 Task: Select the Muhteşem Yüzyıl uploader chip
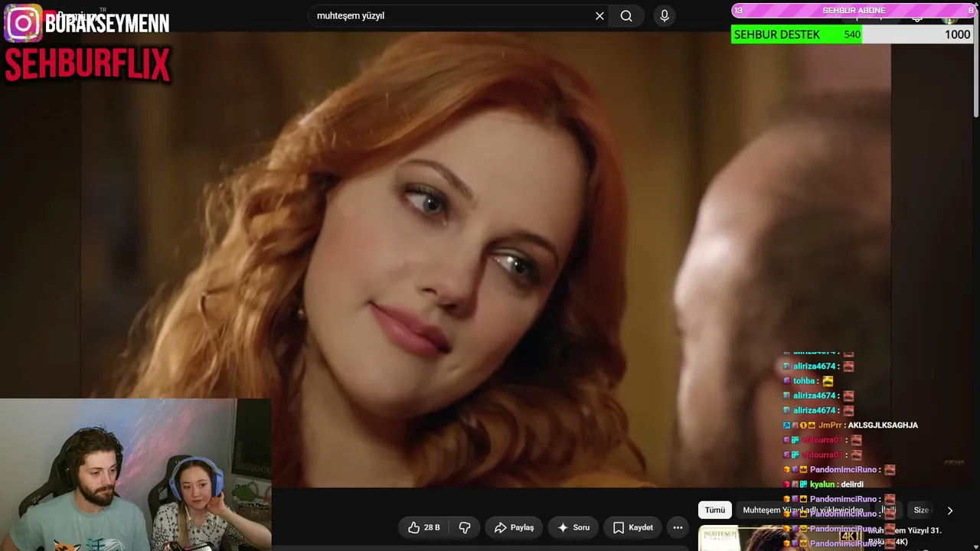point(803,510)
